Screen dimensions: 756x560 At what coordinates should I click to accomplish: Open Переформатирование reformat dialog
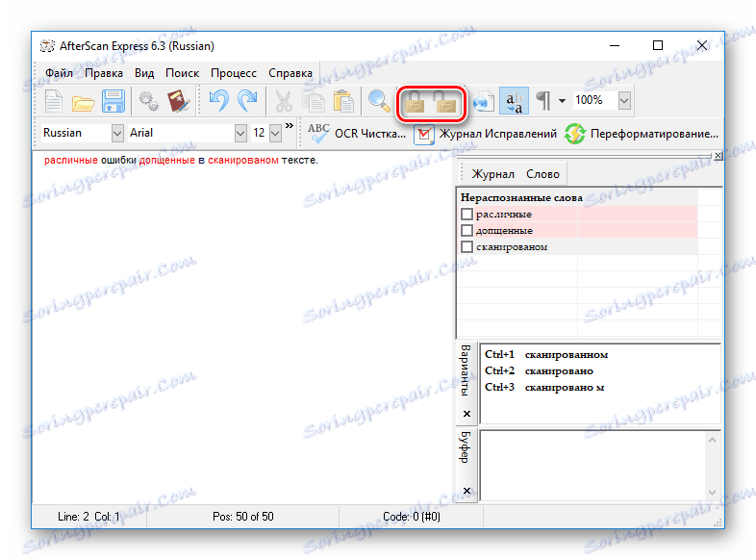click(642, 134)
